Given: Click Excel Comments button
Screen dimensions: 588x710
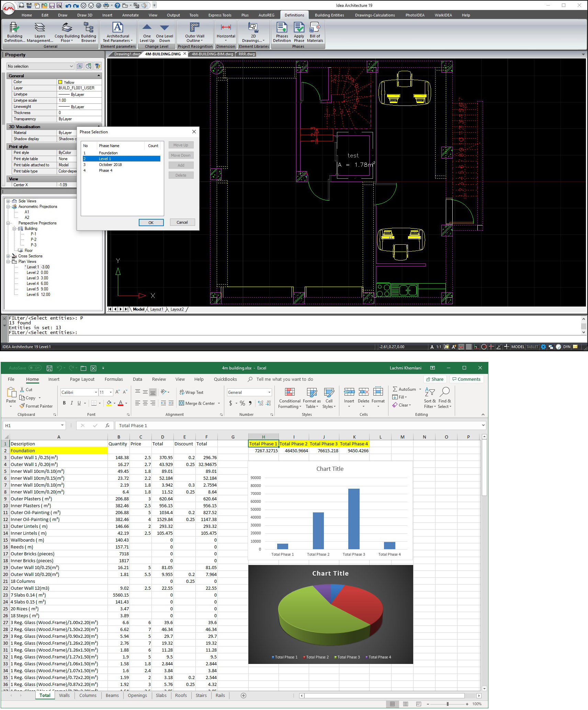Looking at the screenshot, I should point(466,379).
